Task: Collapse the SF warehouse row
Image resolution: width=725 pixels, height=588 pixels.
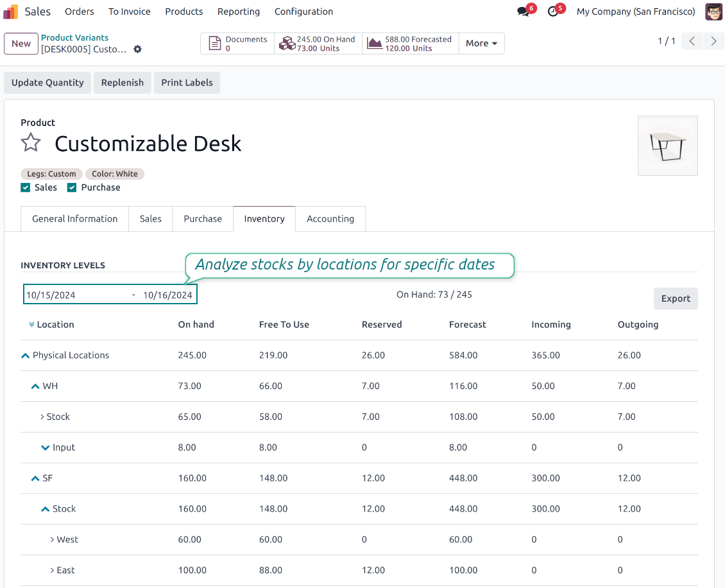Action: (35, 478)
